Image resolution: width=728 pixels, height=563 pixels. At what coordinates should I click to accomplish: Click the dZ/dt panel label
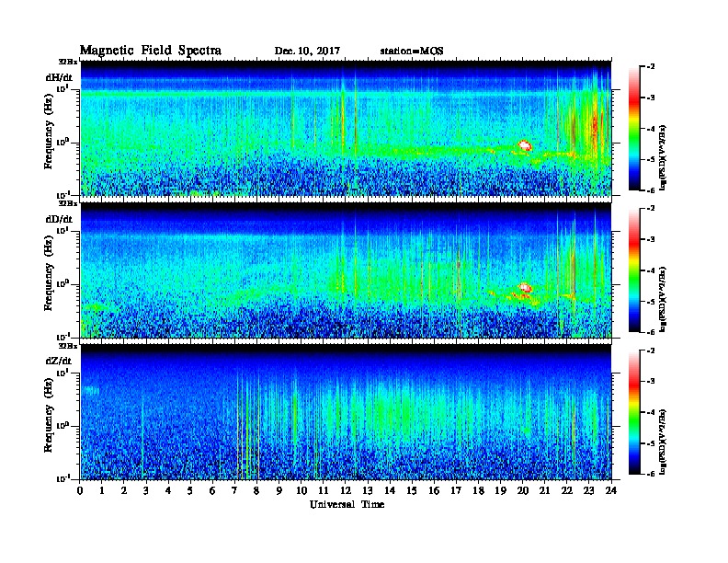59,361
